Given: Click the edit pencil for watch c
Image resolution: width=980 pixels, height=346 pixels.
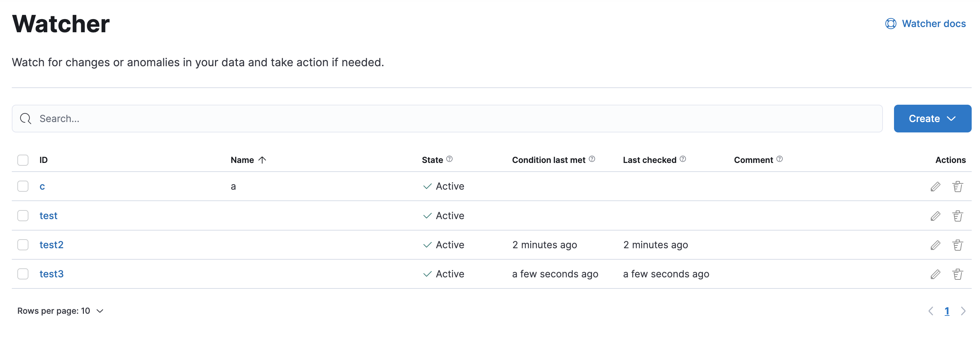Looking at the screenshot, I should (935, 187).
